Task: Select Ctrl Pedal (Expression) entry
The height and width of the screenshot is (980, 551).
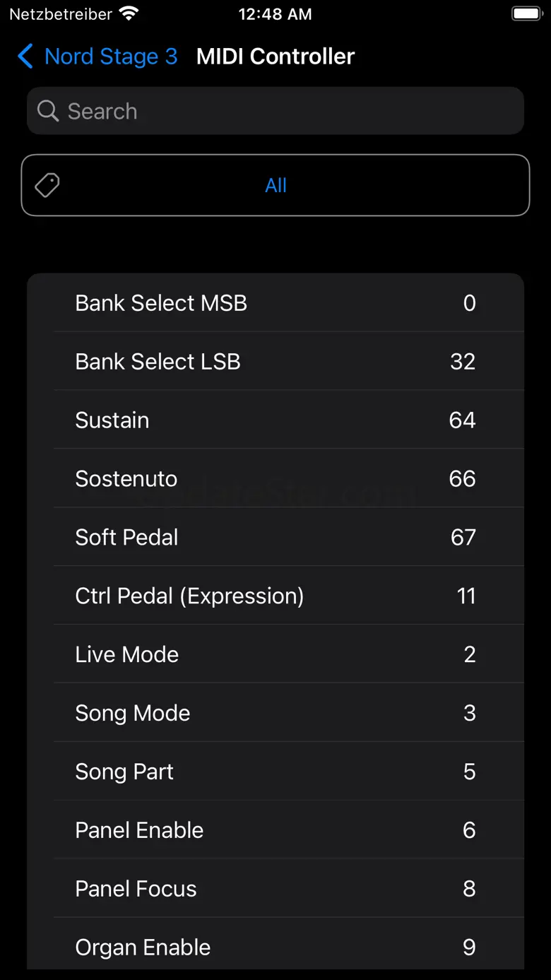Action: pos(275,596)
